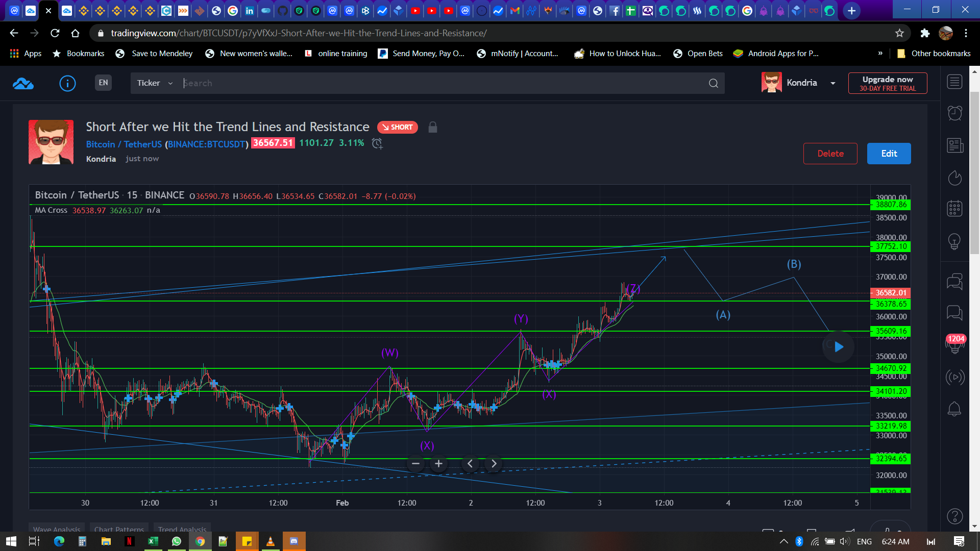Click the Edit button
This screenshot has width=980, height=551.
coord(889,154)
